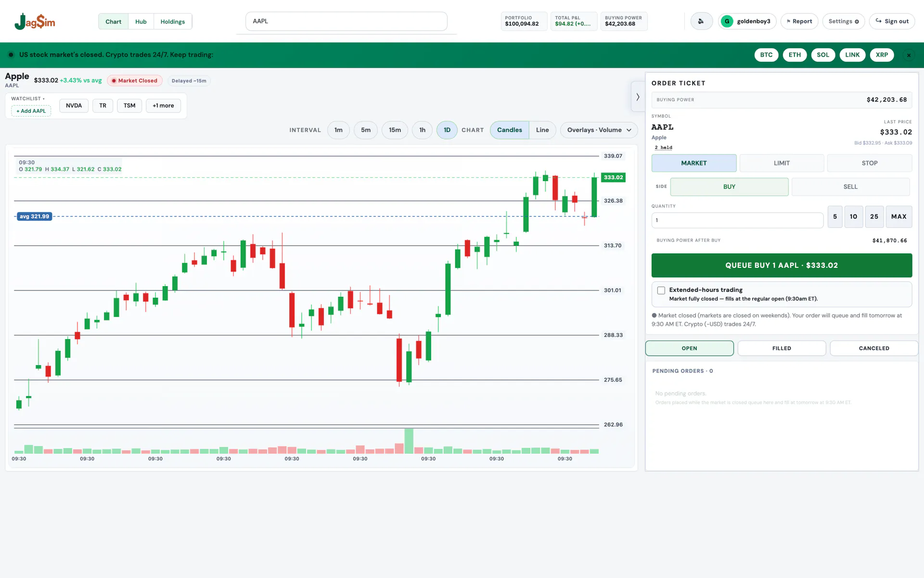Set order side to SELL
Image resolution: width=924 pixels, height=578 pixels.
click(x=850, y=187)
